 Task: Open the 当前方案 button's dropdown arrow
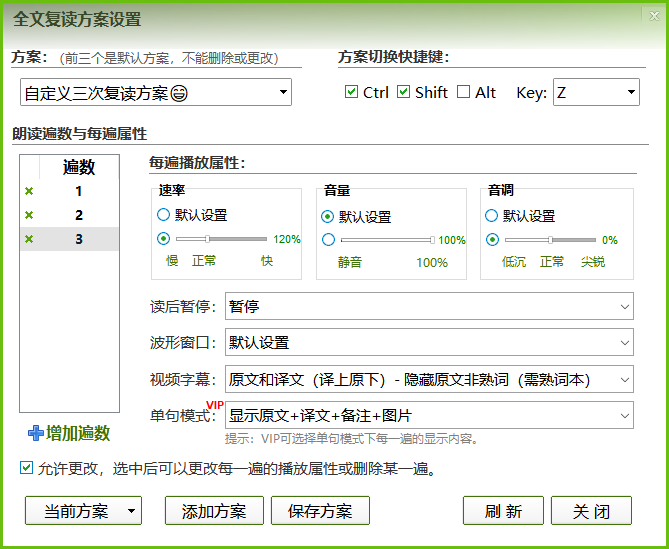click(x=131, y=511)
